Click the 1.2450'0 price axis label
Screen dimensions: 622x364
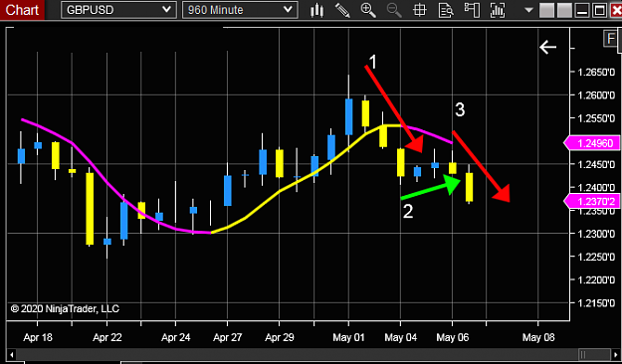[x=596, y=164]
